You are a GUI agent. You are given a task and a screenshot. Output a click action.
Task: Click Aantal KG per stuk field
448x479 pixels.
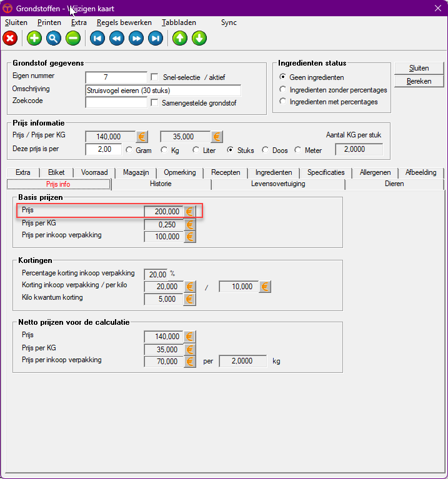(x=359, y=149)
